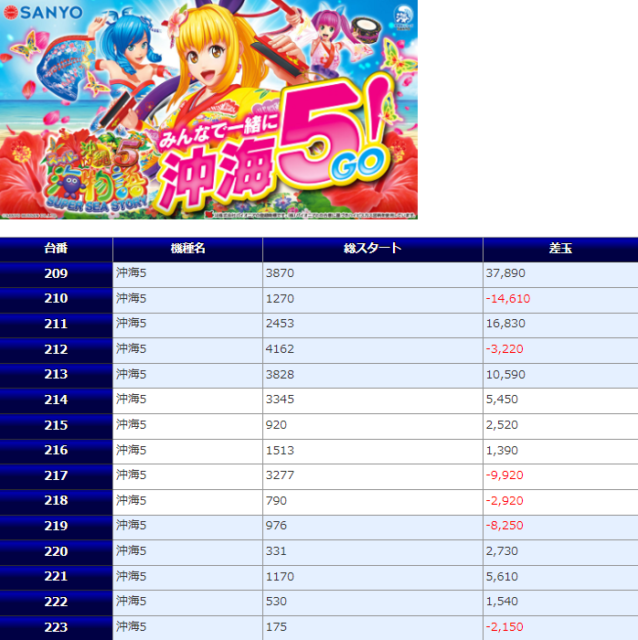
Task: Click the Super Sea Story game logo
Action: (x=97, y=176)
